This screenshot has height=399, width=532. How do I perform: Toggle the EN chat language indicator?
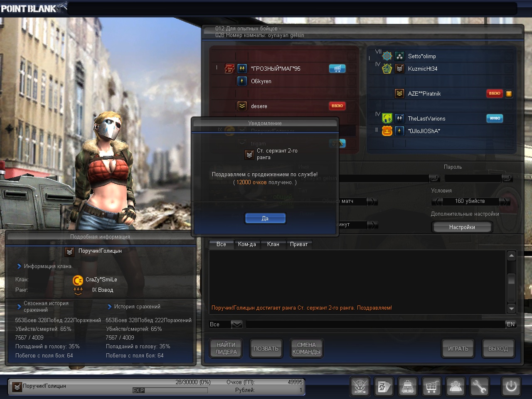click(511, 324)
